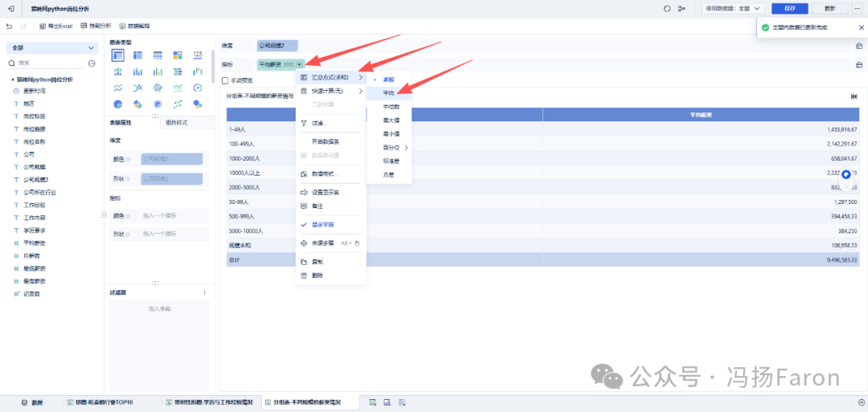
Task: Select the 123 KPI card chart type
Action: pos(198,55)
